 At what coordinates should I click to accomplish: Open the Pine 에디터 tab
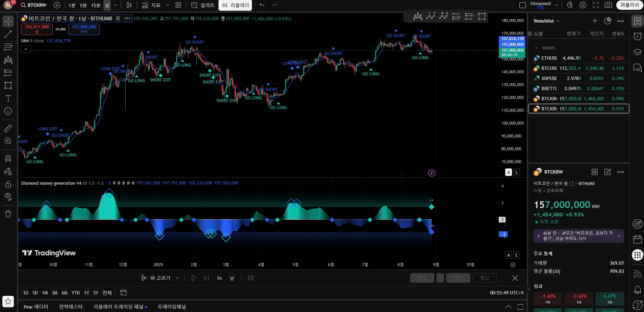click(36, 307)
